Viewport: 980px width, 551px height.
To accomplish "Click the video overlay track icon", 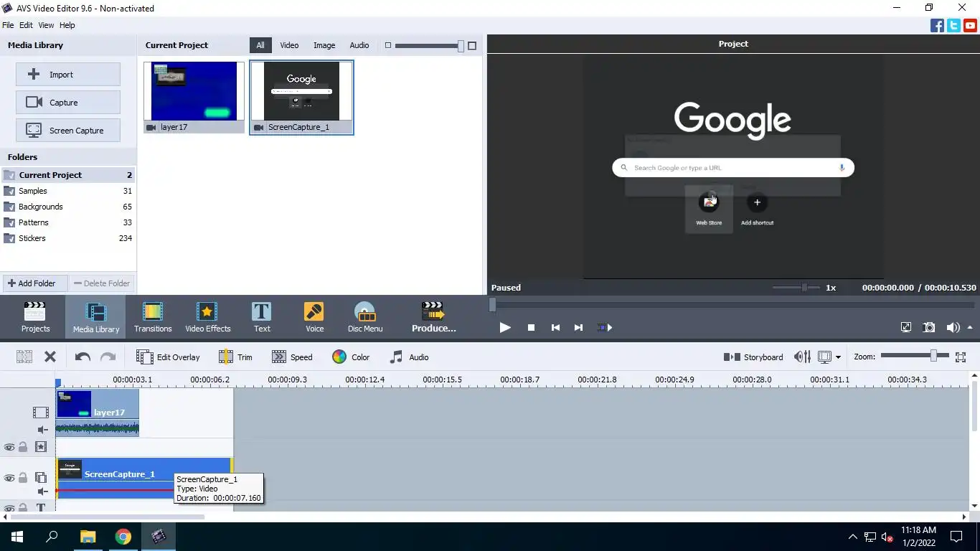I will (x=41, y=477).
